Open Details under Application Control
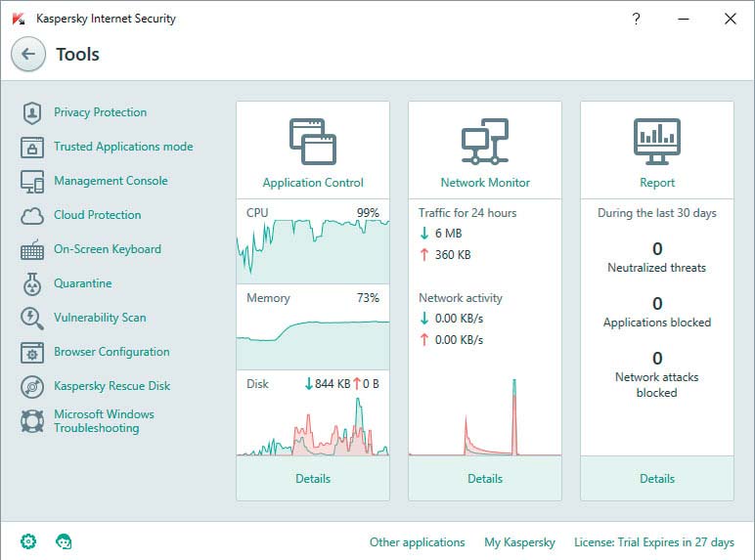 point(313,479)
